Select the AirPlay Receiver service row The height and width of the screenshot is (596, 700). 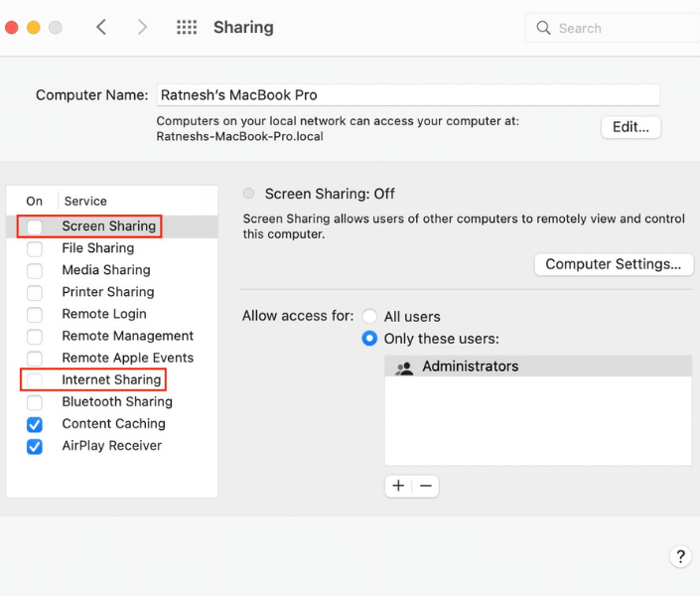click(x=111, y=446)
